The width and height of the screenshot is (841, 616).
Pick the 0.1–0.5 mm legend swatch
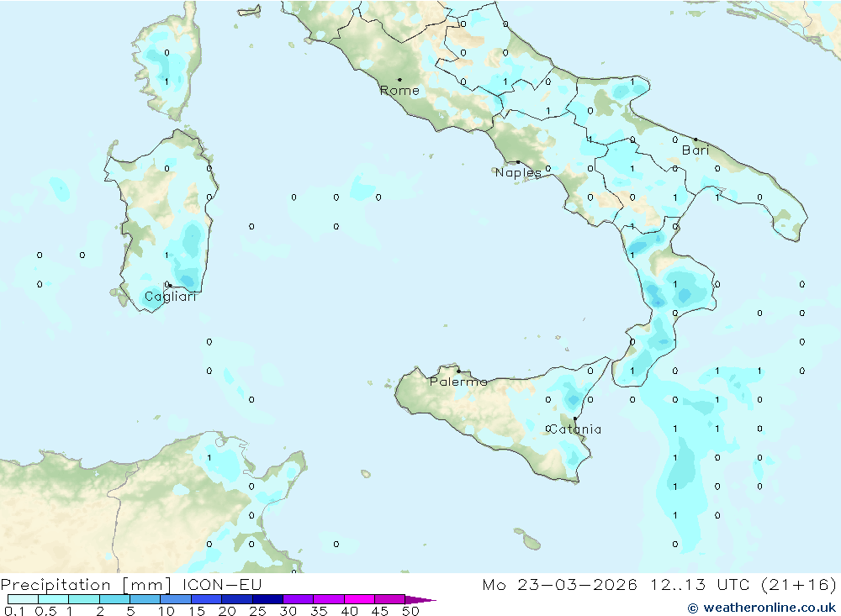[23, 599]
